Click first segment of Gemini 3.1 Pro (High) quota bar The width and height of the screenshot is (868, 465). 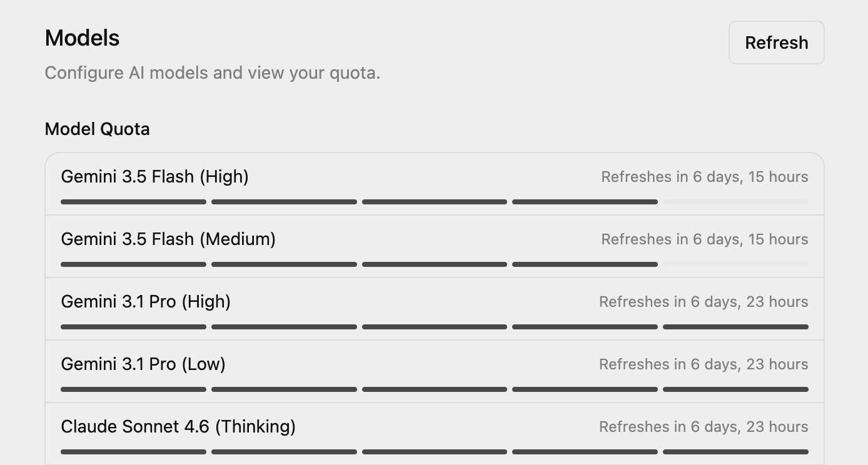(x=133, y=327)
